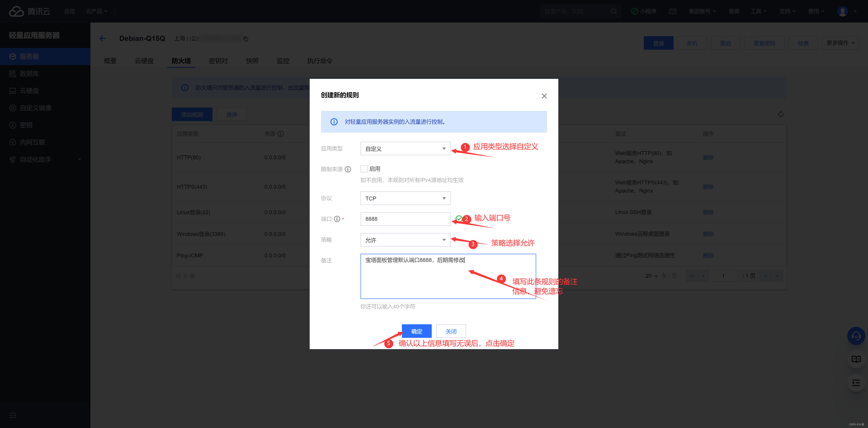This screenshot has width=868, height=428.
Task: Open 服务器 in the sidebar
Action: [45, 56]
